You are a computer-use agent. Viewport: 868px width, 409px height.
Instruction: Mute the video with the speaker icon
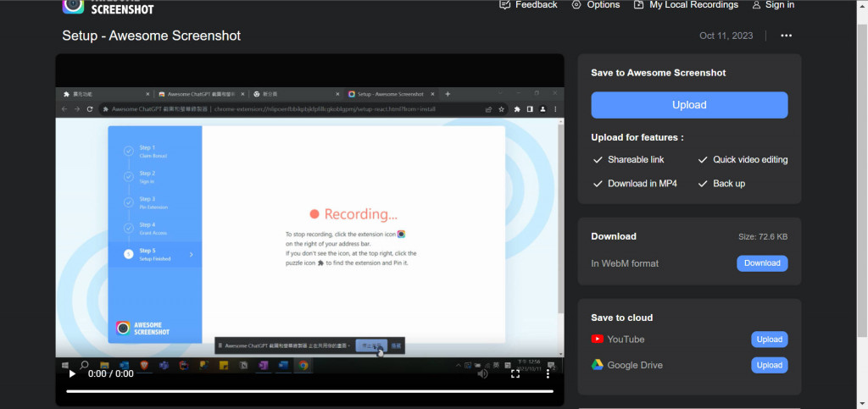482,374
